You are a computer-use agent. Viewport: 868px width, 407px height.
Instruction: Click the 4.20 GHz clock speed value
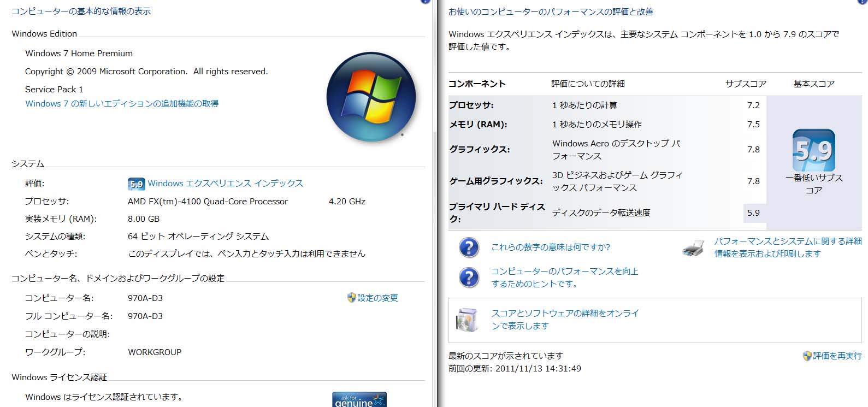click(x=347, y=202)
